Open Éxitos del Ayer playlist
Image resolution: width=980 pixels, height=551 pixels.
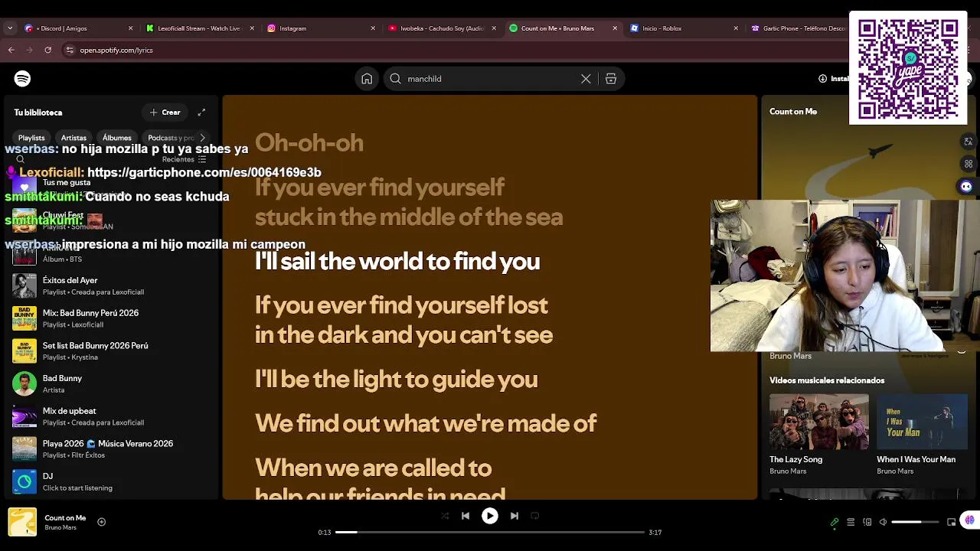[x=110, y=285]
